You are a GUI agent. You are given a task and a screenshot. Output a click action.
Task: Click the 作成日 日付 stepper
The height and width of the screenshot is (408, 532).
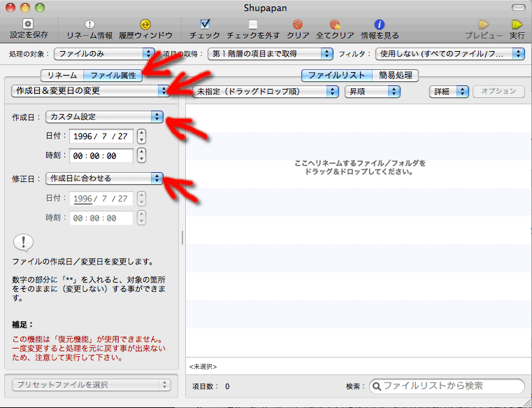(141, 136)
